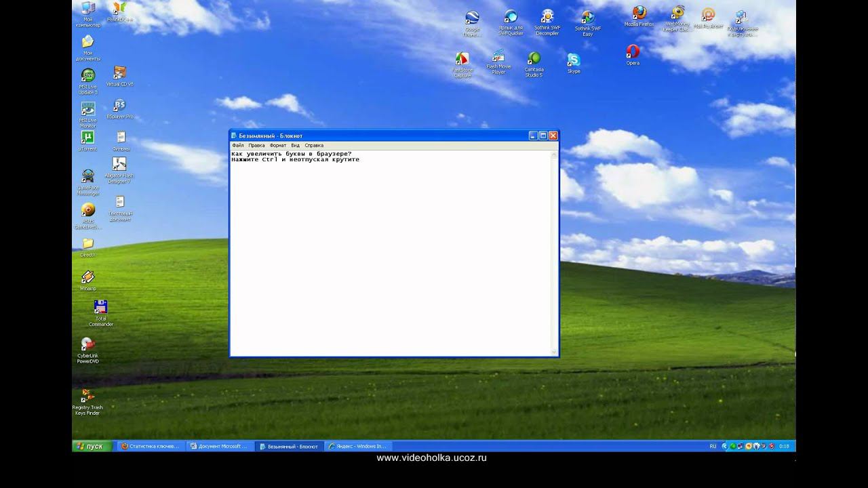Select the Мой компьютер desktop icon
The image size is (868, 488).
pos(88,14)
